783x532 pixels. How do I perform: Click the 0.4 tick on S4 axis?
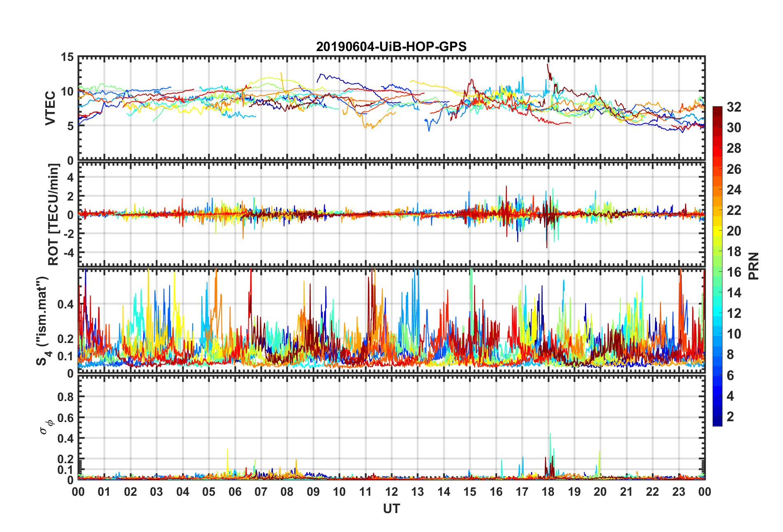(65, 305)
